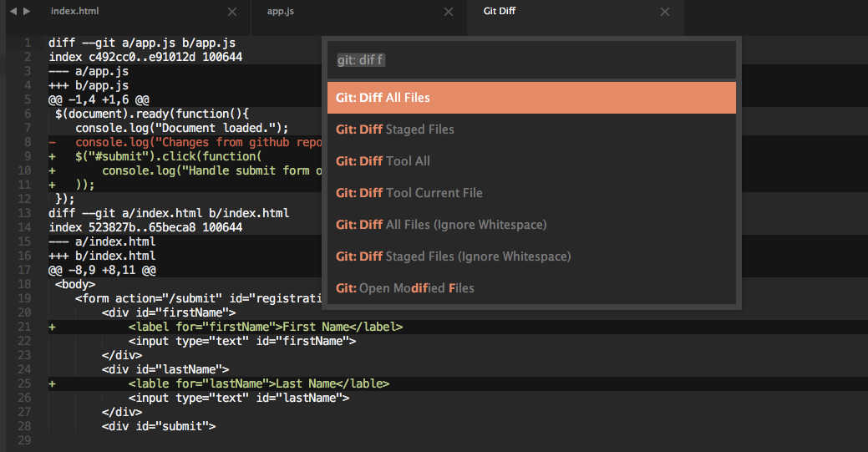Click '+++ b/index.html' line
This screenshot has height=452, width=868.
coord(103,256)
